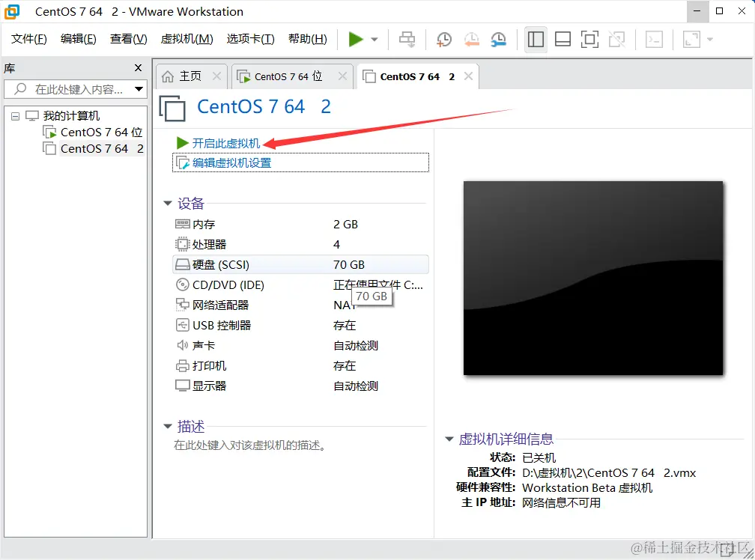Image resolution: width=755 pixels, height=560 pixels.
Task: Click the send Ctrl+Alt+Del icon
Action: [x=407, y=39]
